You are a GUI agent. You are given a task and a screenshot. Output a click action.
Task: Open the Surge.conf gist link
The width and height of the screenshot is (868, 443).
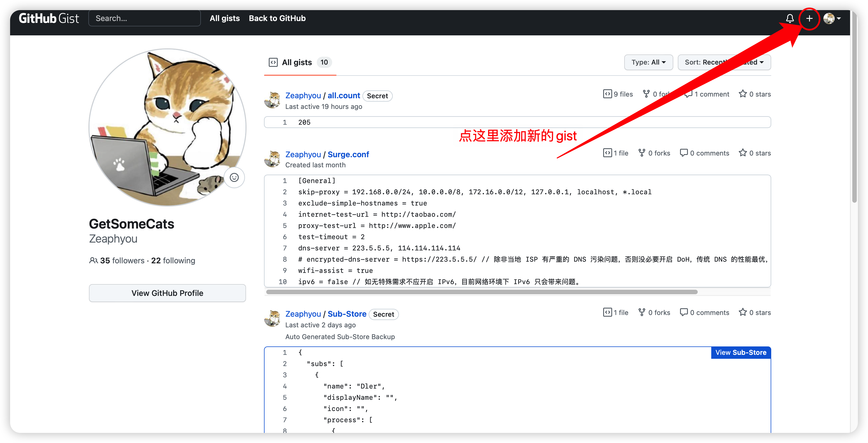click(x=348, y=154)
